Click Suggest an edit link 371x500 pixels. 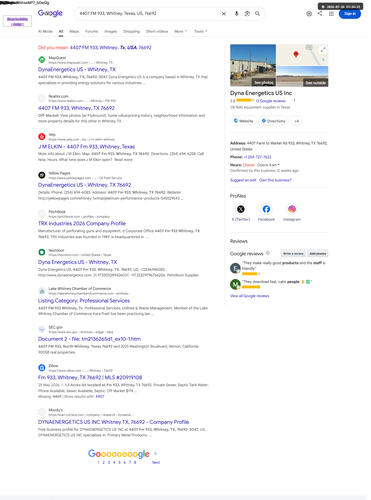click(x=243, y=180)
